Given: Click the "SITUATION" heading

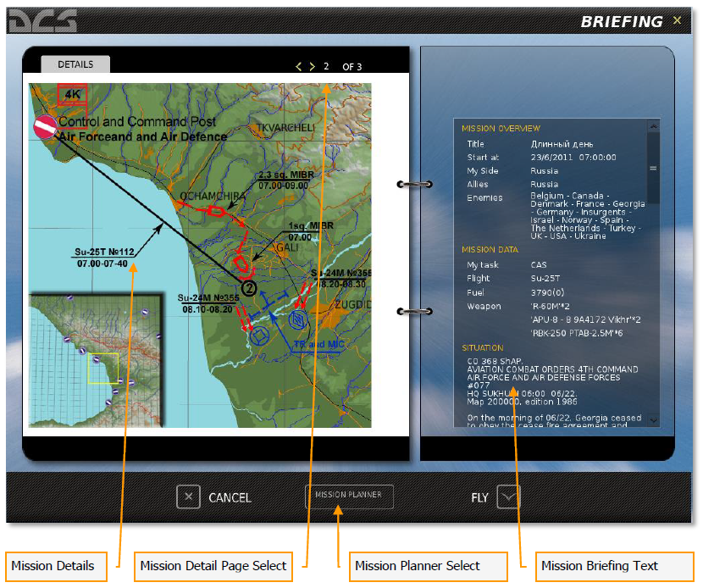Looking at the screenshot, I should (483, 347).
